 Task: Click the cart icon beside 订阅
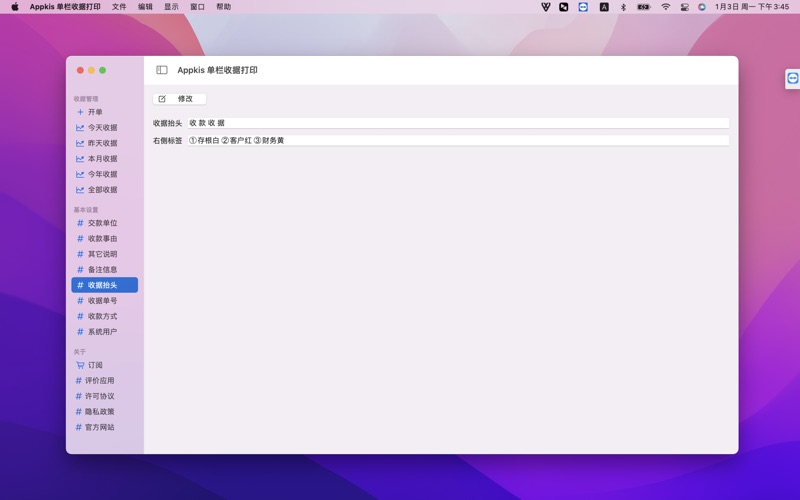(x=80, y=365)
